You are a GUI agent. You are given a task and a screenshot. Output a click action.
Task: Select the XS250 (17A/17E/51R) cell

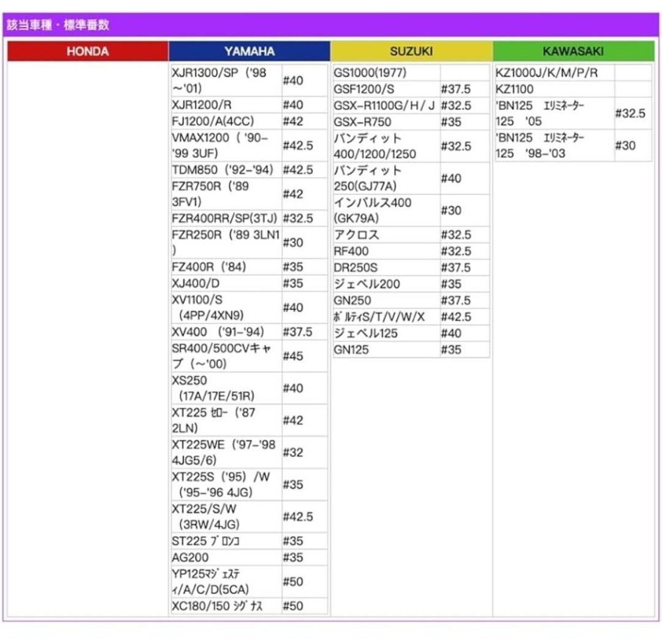226,388
